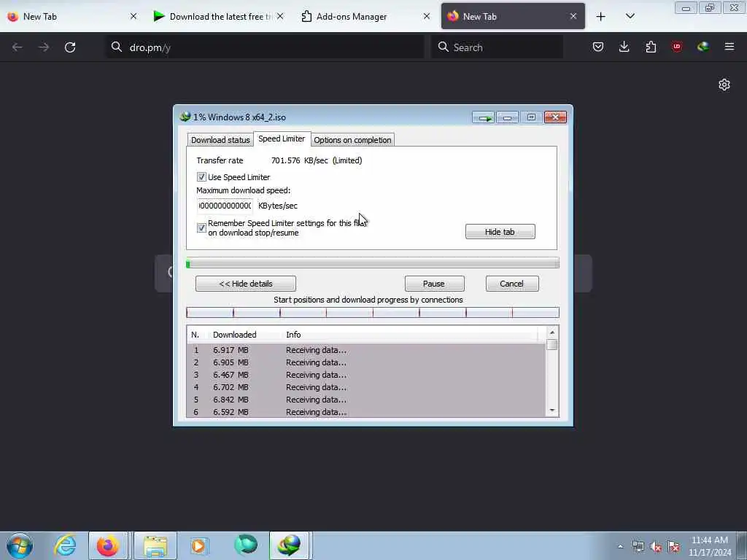Image resolution: width=747 pixels, height=560 pixels.
Task: Focus the address bar showing dro.pm/y
Action: click(265, 47)
